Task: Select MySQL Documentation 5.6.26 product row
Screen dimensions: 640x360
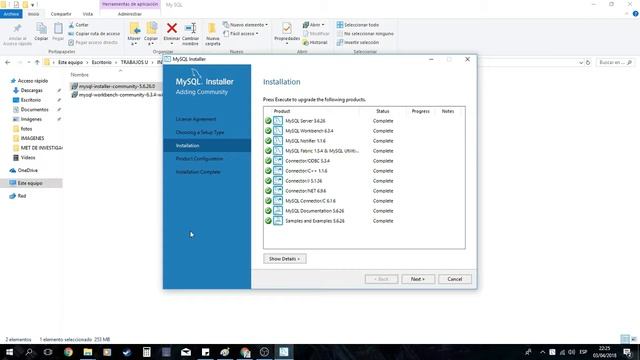Action: [x=364, y=211]
